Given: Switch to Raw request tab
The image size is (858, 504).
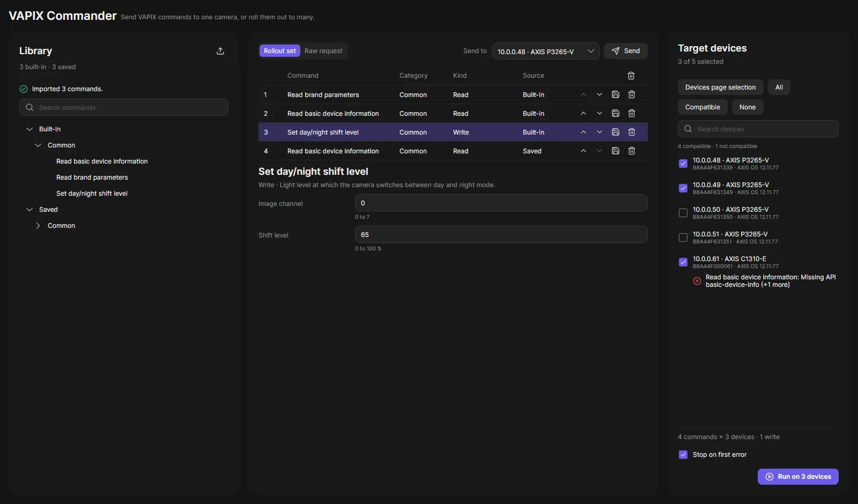Looking at the screenshot, I should point(323,51).
